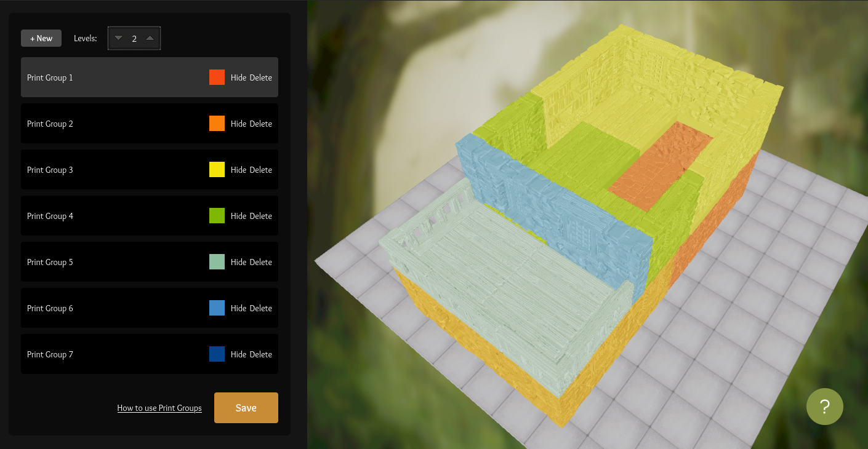Image resolution: width=868 pixels, height=449 pixels.
Task: Hide Print Group 6
Action: coord(238,308)
